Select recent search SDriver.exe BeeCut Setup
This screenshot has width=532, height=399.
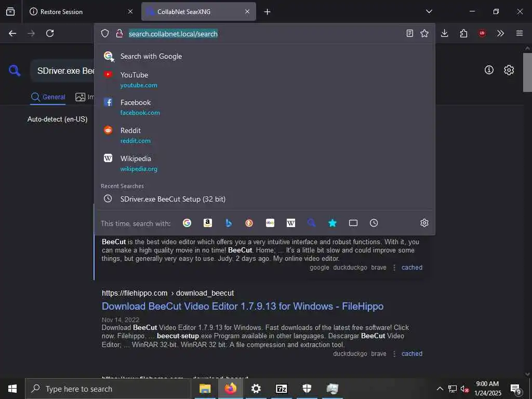[264, 199]
